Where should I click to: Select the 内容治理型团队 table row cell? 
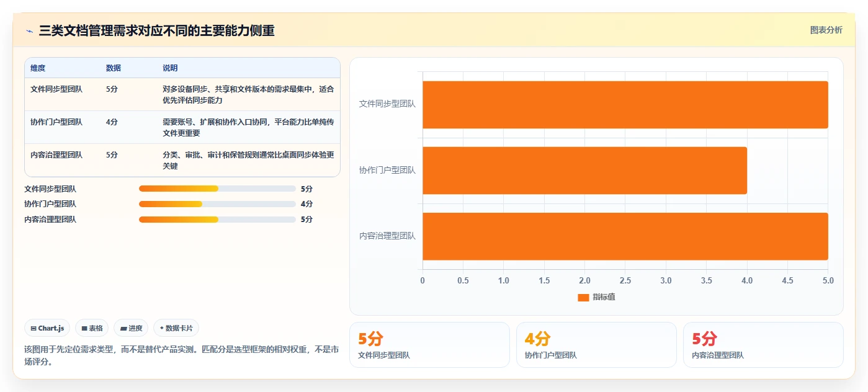coord(56,154)
